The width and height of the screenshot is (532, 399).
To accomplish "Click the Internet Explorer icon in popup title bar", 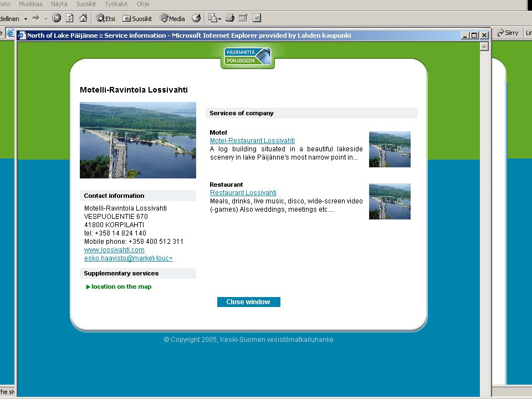I will click(x=22, y=35).
